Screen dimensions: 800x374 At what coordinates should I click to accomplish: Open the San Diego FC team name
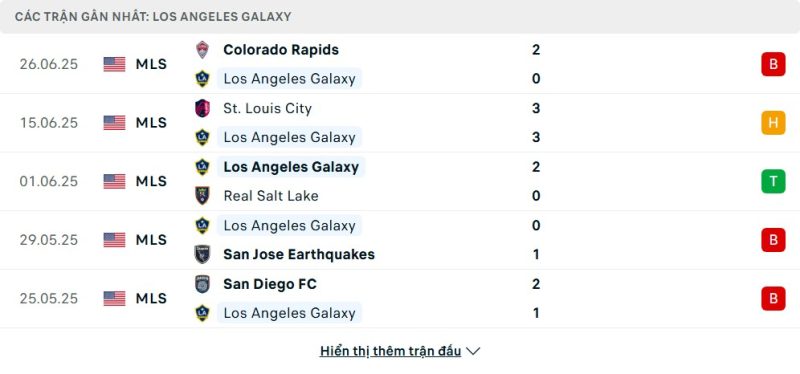point(270,284)
